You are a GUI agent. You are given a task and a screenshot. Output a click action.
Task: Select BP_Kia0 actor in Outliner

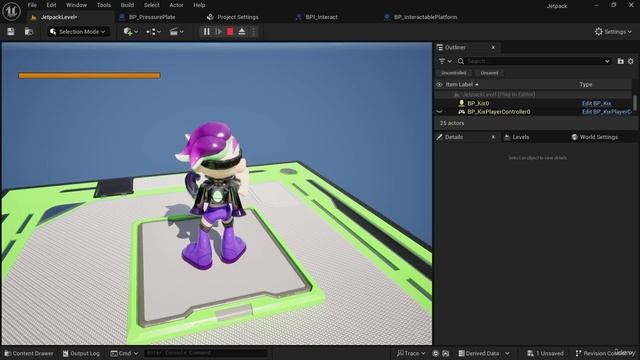pos(478,103)
